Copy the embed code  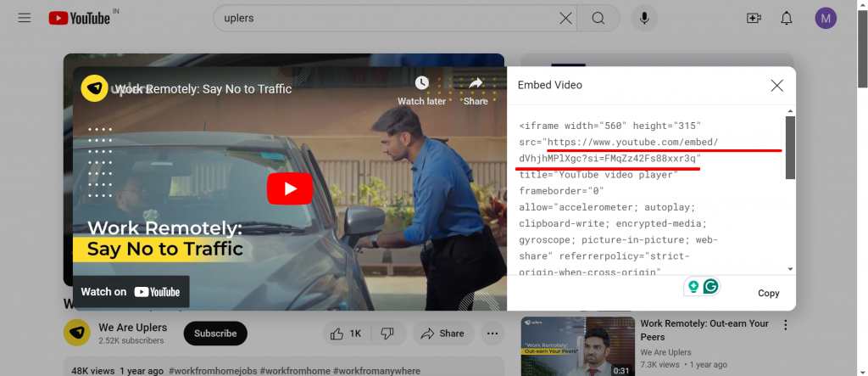(x=768, y=293)
